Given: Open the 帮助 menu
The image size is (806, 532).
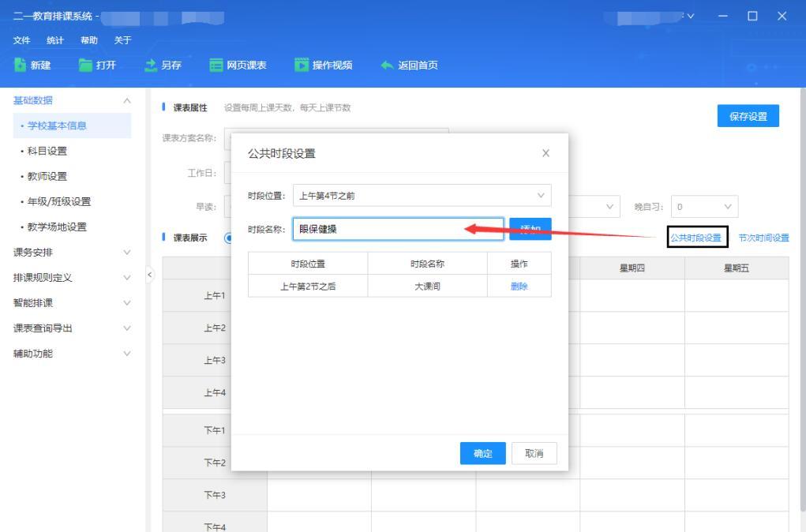Looking at the screenshot, I should (89, 40).
